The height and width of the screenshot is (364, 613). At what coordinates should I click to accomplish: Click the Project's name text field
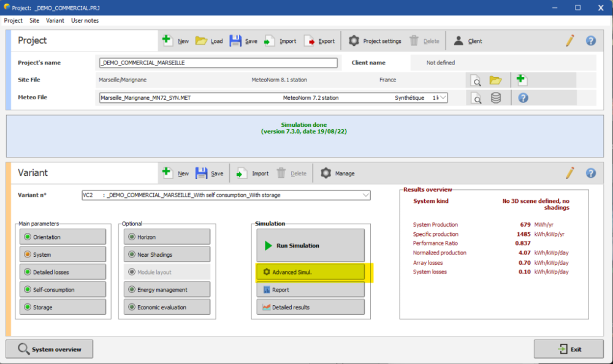pyautogui.click(x=218, y=63)
